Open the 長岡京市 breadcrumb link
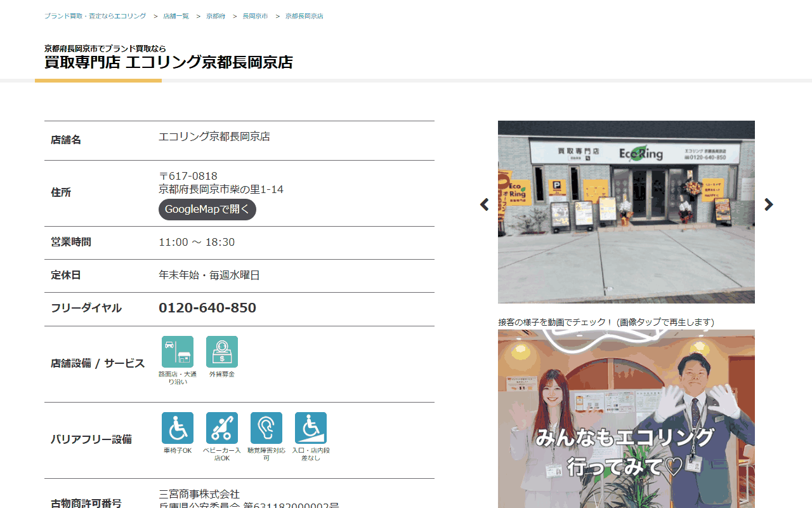Viewport: 812px width, 508px height. [x=255, y=16]
